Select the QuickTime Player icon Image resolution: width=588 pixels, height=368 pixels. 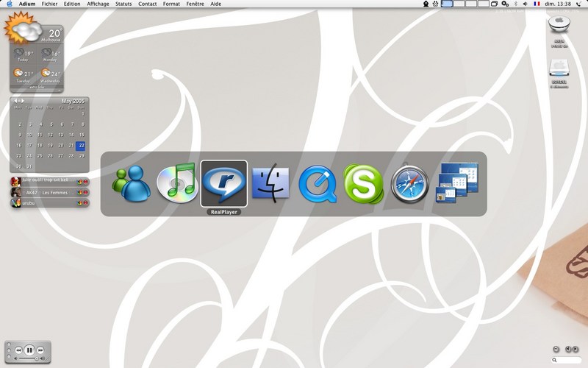[318, 184]
